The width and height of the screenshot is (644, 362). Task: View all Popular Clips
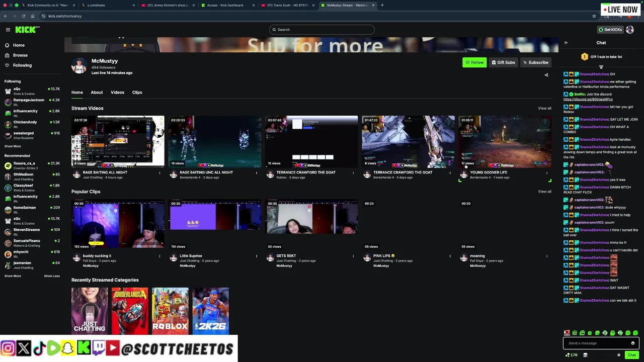pyautogui.click(x=544, y=192)
